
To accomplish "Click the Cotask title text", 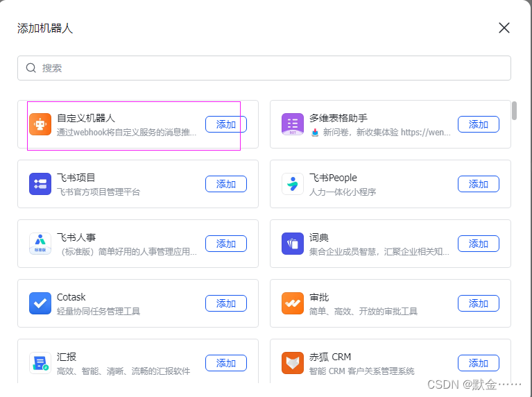I will (71, 297).
